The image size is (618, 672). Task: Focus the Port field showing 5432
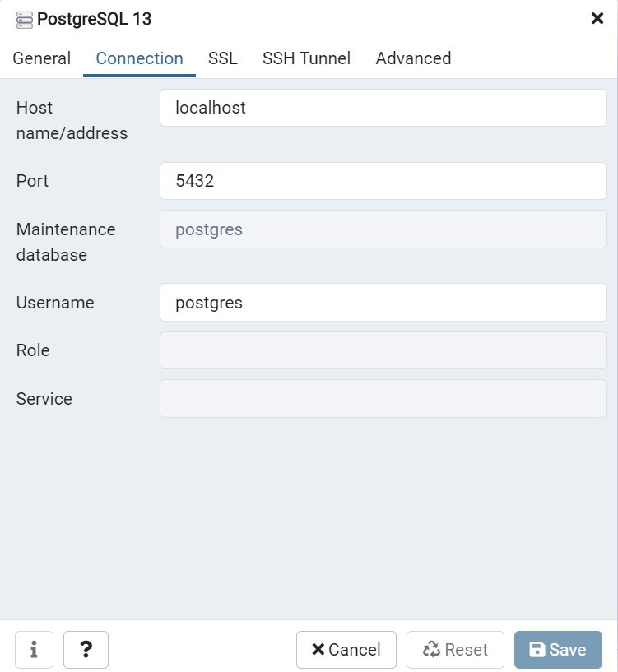coord(383,181)
